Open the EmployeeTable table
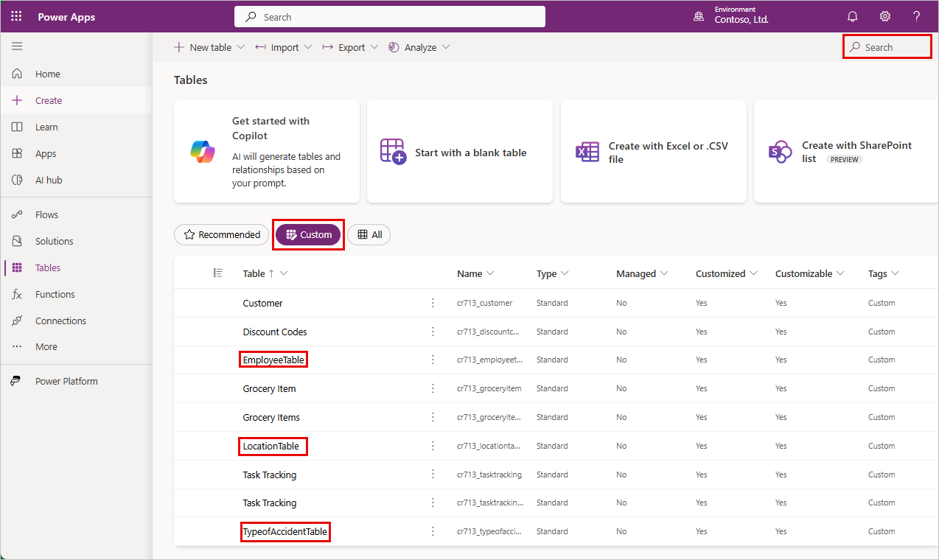939x560 pixels. tap(273, 360)
